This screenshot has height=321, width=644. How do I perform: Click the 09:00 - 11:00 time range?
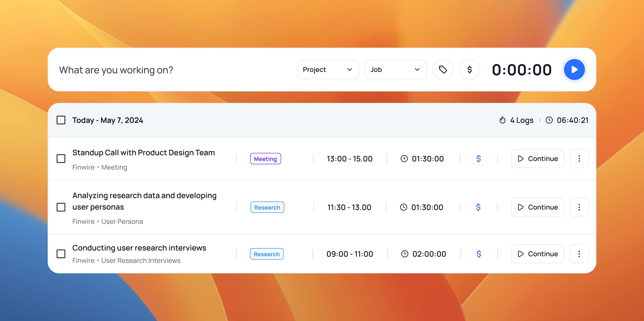350,254
